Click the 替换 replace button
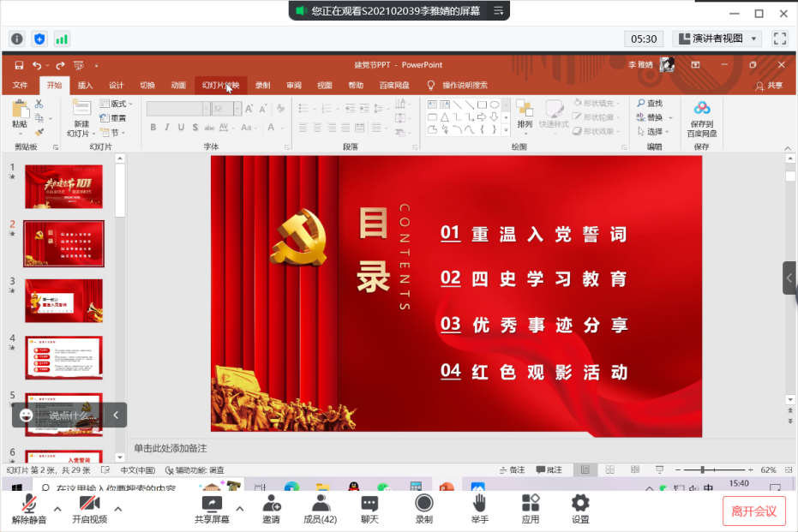 pyautogui.click(x=650, y=117)
